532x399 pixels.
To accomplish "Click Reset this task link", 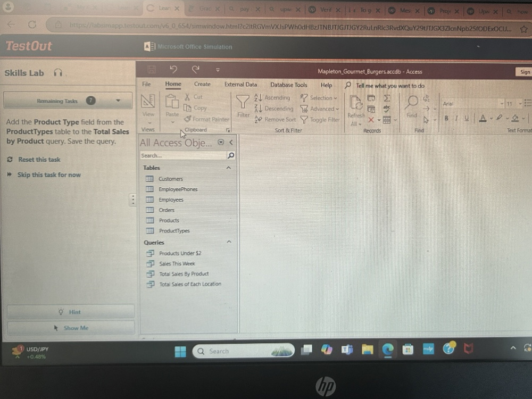I will click(x=39, y=160).
